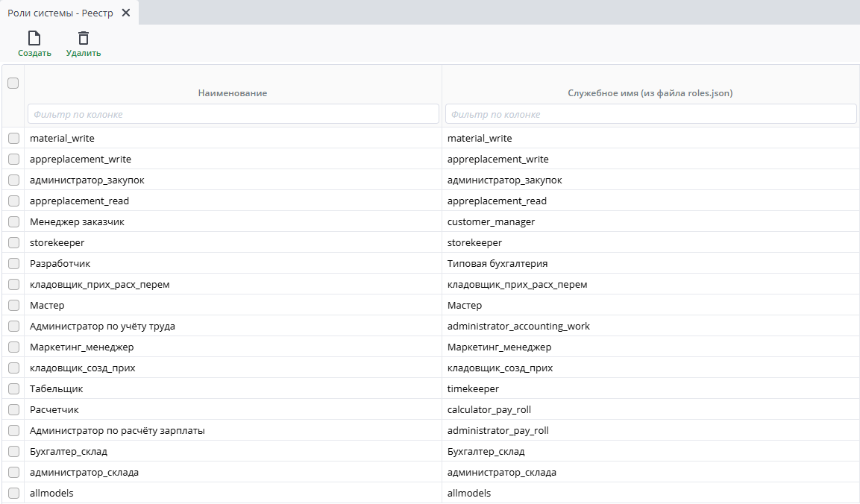Focus the Наименование column filter field
860x504 pixels.
point(233,114)
